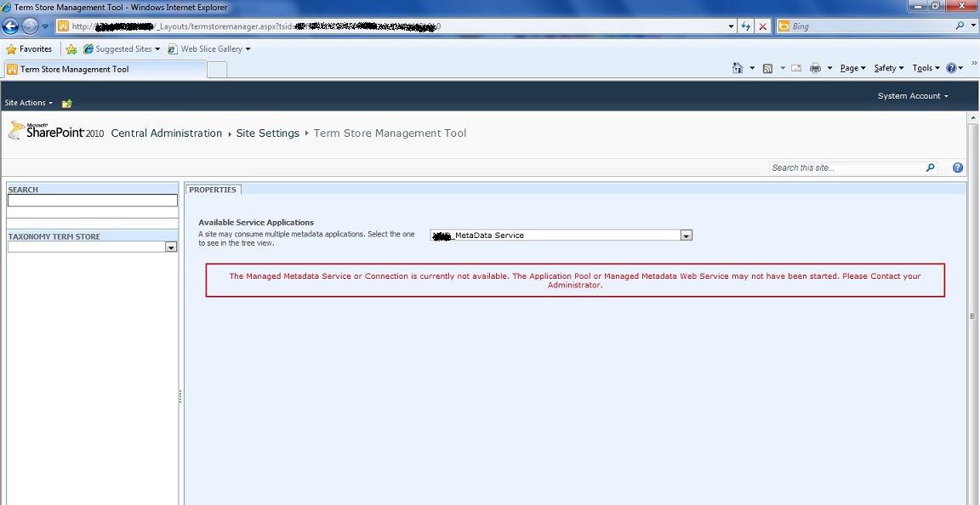
Task: Click the red Managed Metadata Service error message
Action: [x=575, y=280]
